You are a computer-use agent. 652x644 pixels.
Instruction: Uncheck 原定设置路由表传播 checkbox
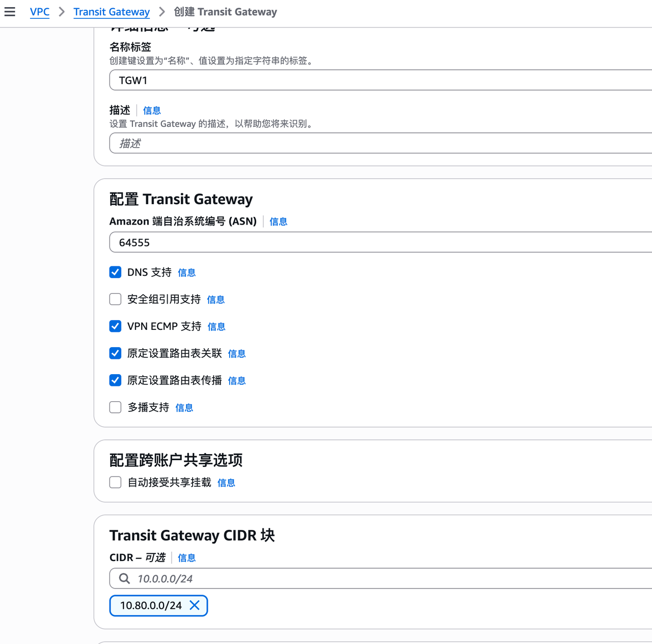[x=115, y=380]
